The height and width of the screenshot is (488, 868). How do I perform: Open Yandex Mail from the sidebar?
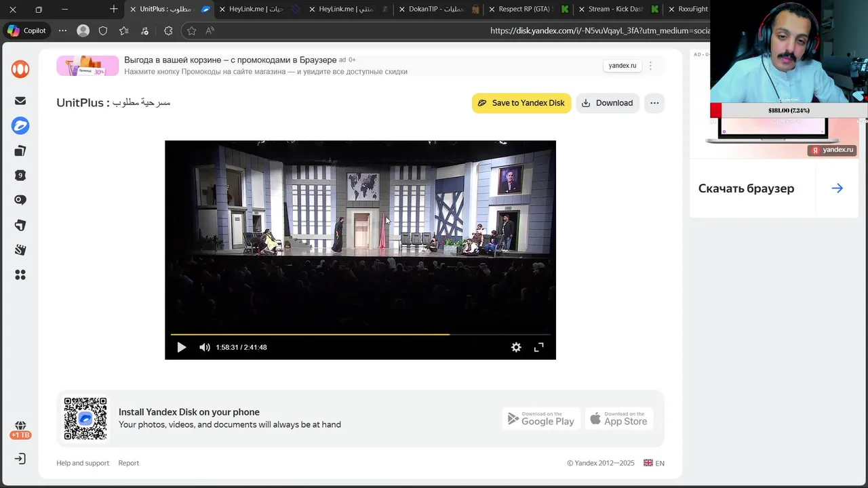(20, 100)
